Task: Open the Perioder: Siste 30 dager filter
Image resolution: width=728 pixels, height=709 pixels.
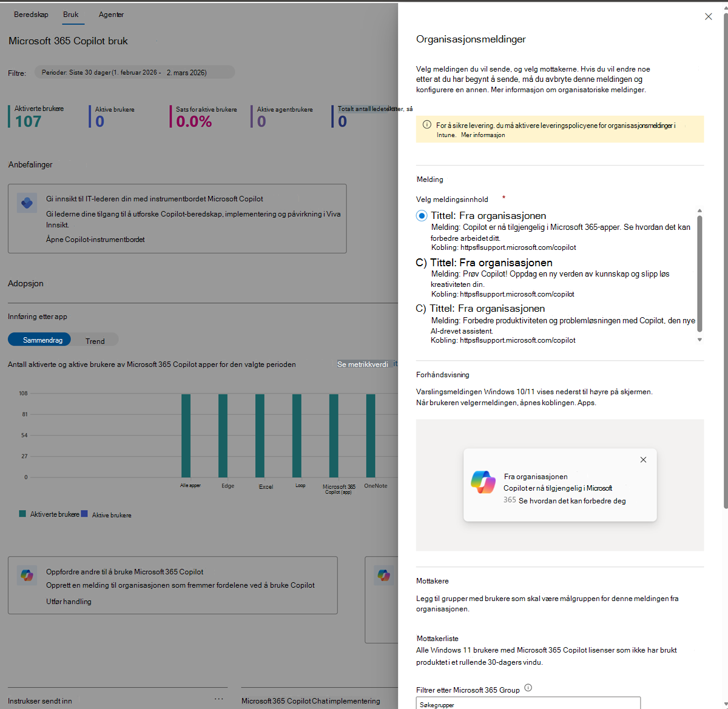Action: coord(135,72)
